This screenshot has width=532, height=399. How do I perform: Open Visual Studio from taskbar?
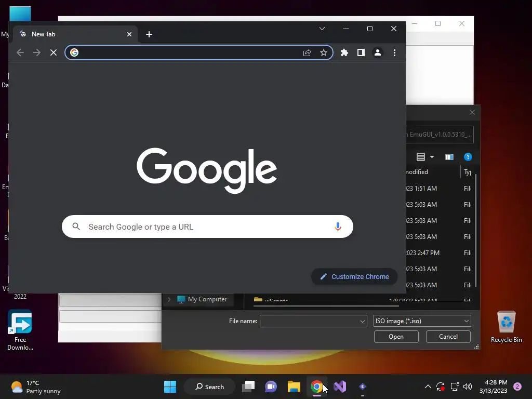[340, 387]
